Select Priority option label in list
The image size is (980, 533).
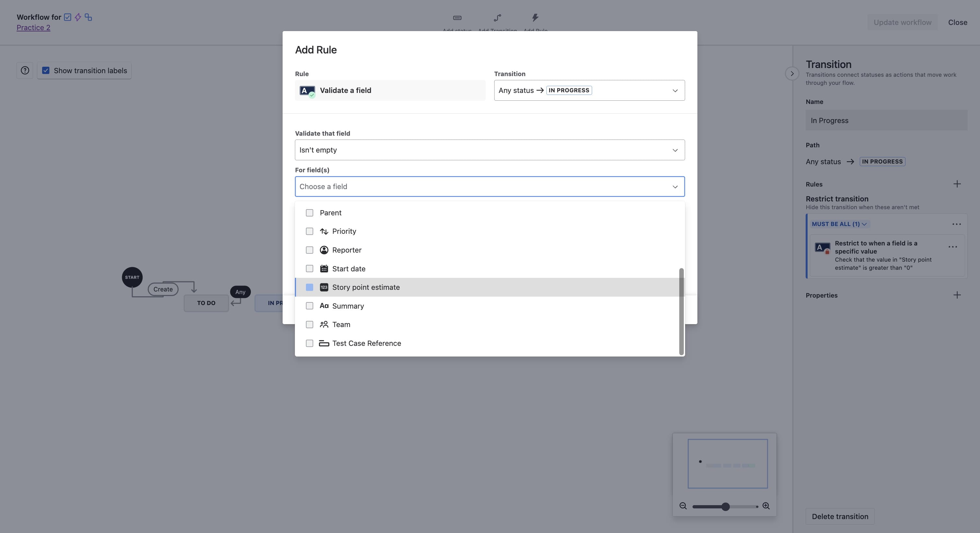point(344,231)
